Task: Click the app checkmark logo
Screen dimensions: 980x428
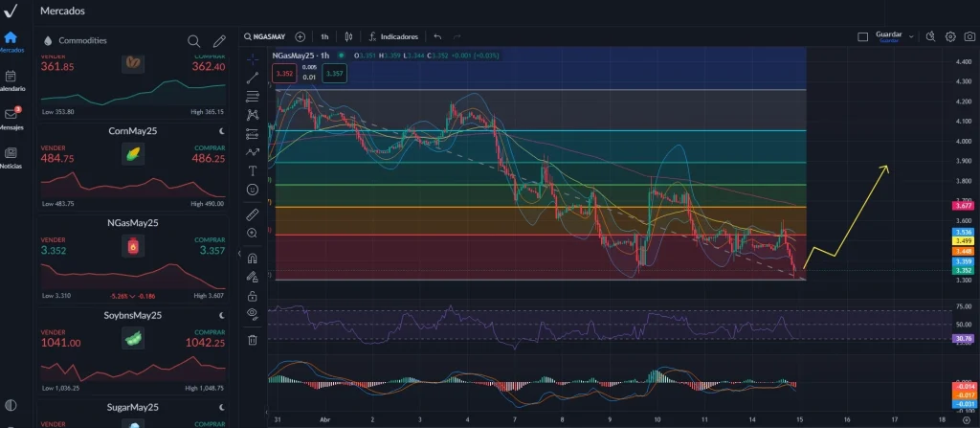Action: [x=11, y=11]
